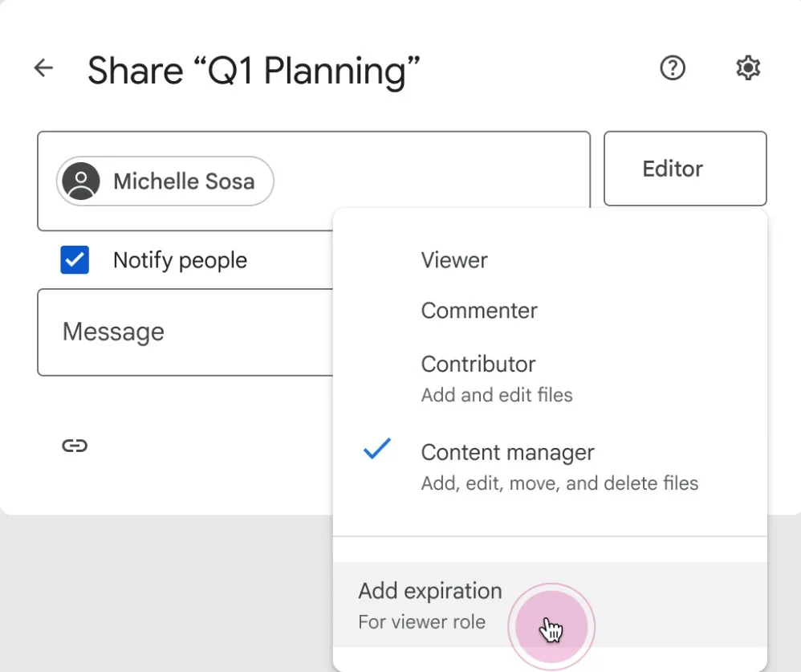The width and height of the screenshot is (801, 672).
Task: Open the Editor role dropdown
Action: [685, 169]
